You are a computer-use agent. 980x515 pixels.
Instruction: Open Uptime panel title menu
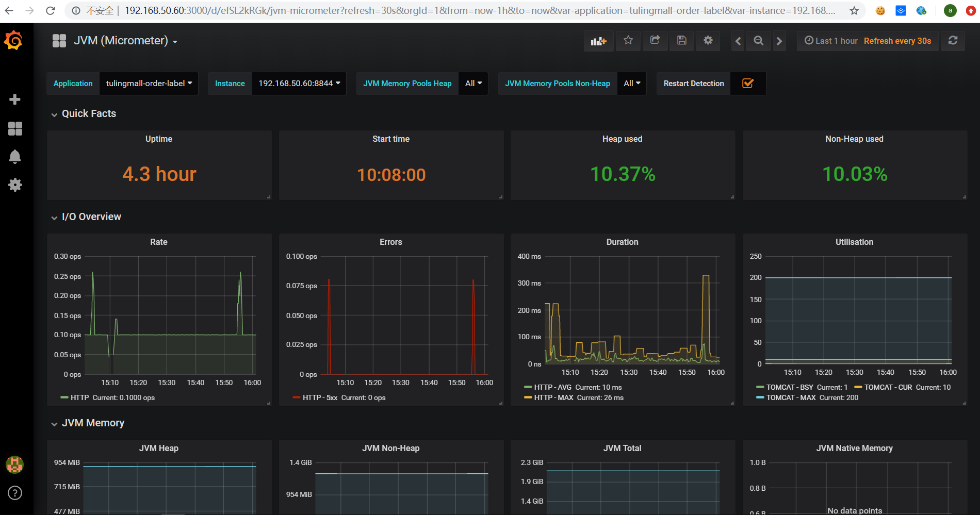[159, 139]
